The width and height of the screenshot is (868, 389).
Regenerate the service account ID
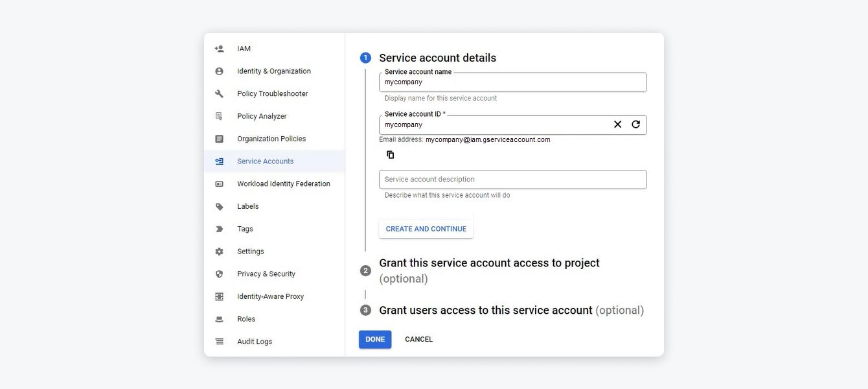click(635, 124)
